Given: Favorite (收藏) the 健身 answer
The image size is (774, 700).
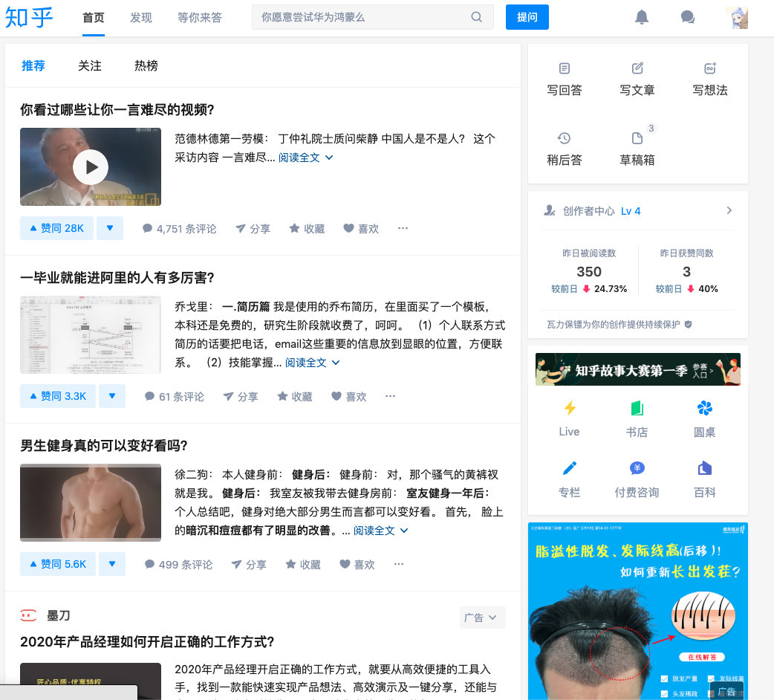Looking at the screenshot, I should 303,564.
